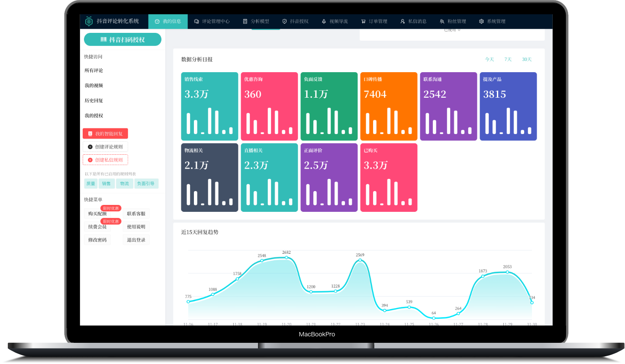This screenshot has width=625, height=364.
Task: Click the 1873 data point on chart
Action: (x=483, y=276)
